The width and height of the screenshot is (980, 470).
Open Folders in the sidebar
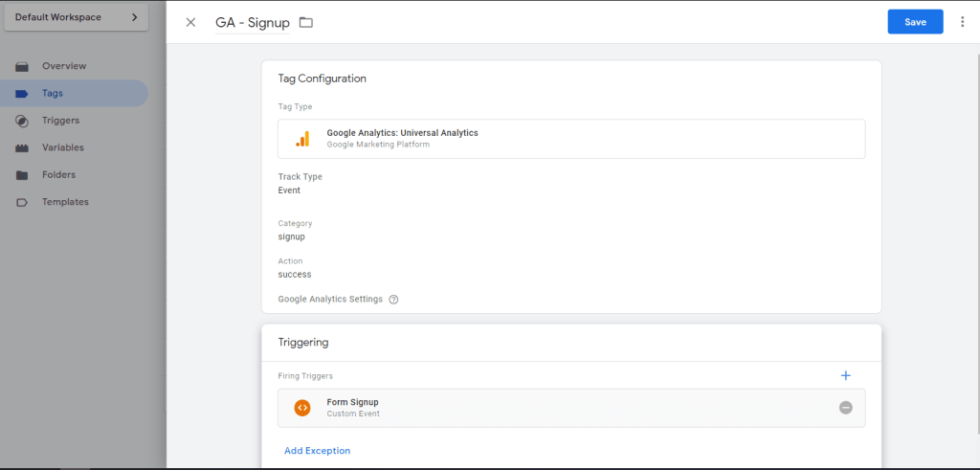[x=58, y=175]
